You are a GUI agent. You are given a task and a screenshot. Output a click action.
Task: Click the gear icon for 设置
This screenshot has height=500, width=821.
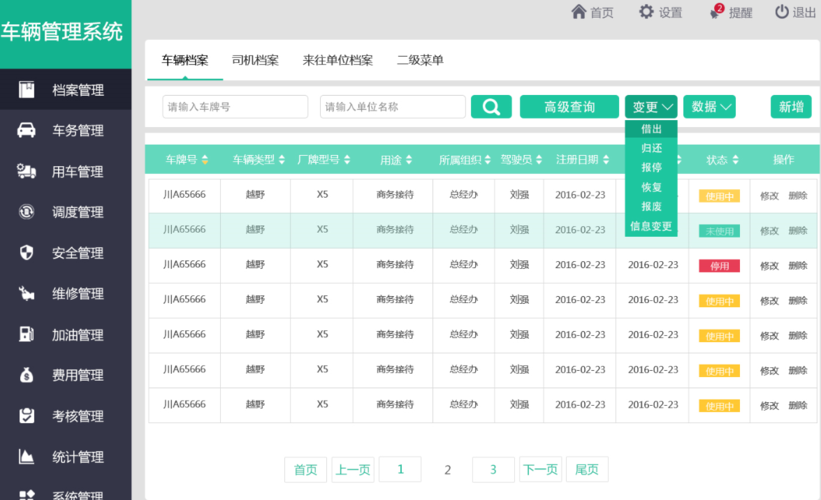pos(647,12)
